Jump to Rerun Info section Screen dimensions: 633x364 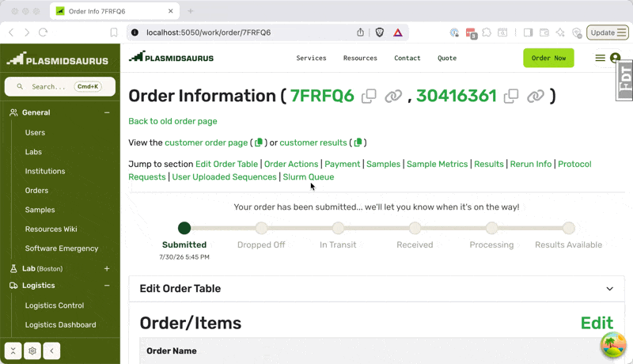coord(531,164)
